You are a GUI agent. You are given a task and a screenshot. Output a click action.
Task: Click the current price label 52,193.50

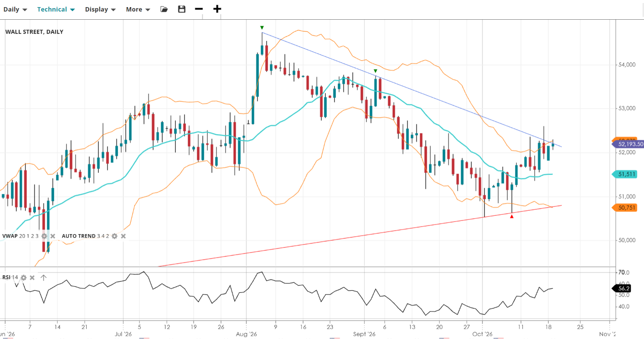[628, 144]
